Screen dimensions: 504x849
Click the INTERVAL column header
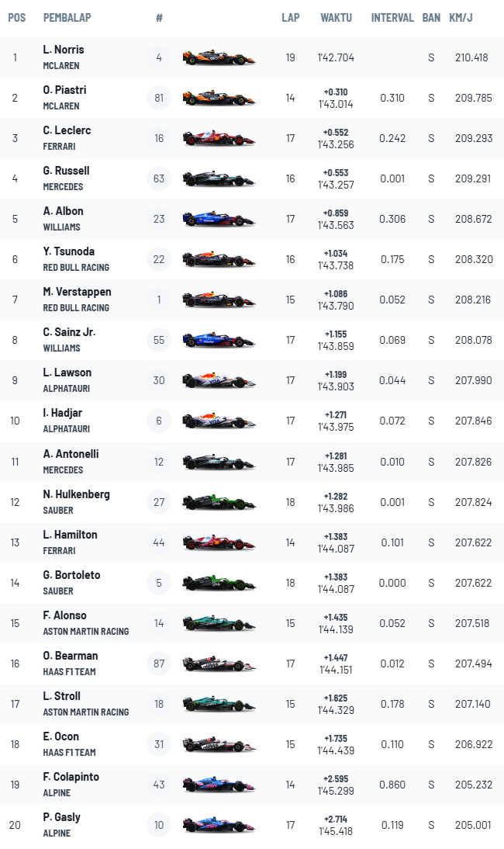[392, 17]
